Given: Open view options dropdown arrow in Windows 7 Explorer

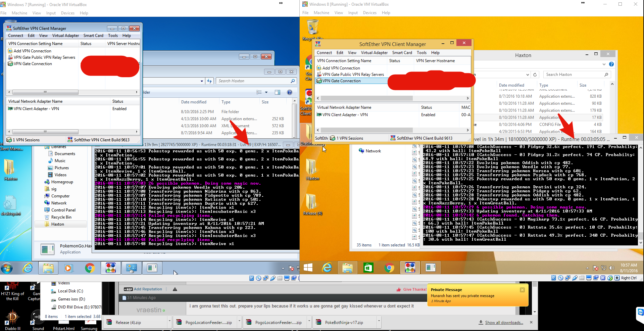Looking at the screenshot, I should (x=266, y=92).
